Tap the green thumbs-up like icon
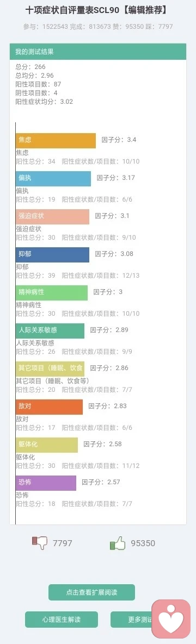The image size is (196, 644). pos(118,543)
